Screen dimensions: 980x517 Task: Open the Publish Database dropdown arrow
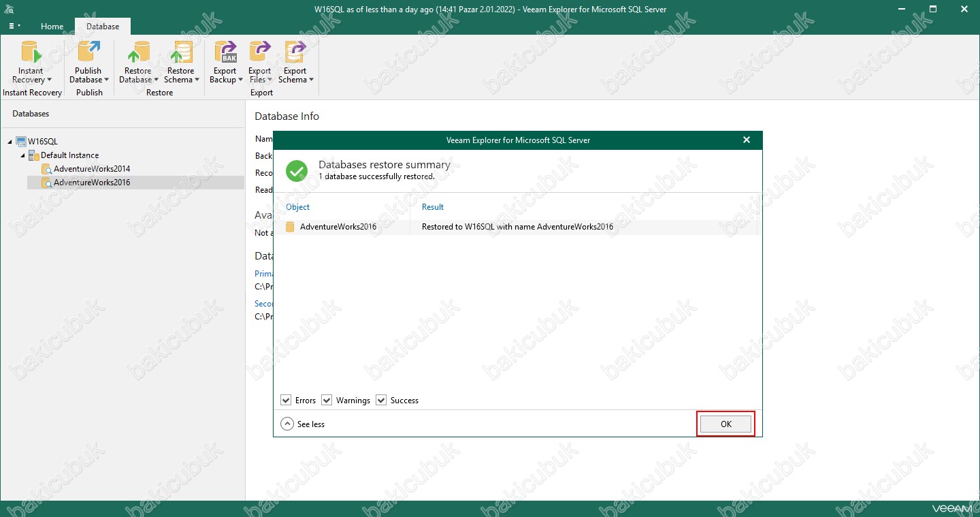106,80
